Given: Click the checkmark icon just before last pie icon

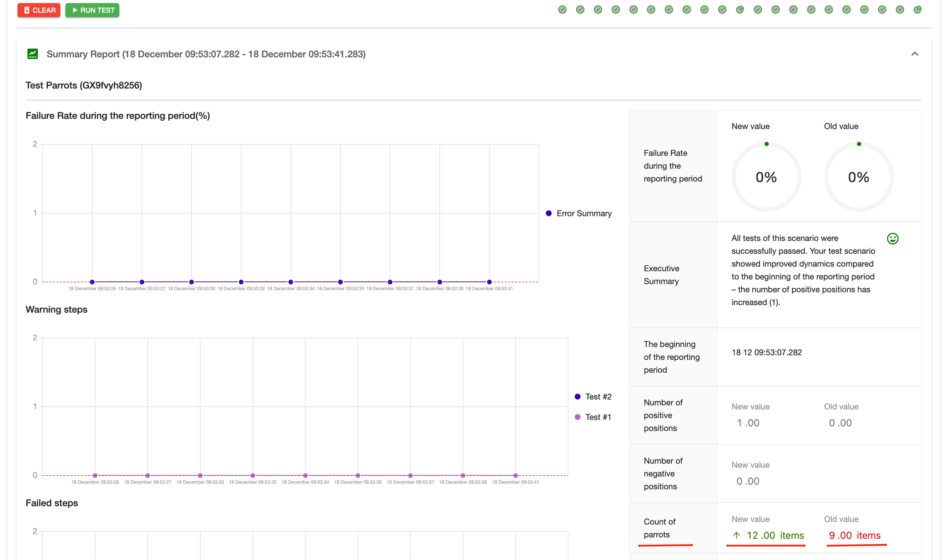Looking at the screenshot, I should point(900,10).
